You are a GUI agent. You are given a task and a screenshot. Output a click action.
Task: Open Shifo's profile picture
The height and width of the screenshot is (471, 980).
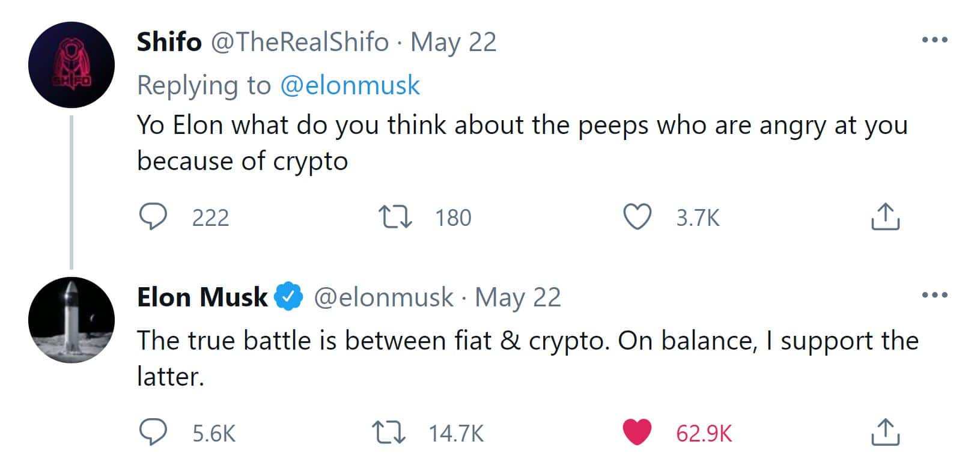coord(72,65)
